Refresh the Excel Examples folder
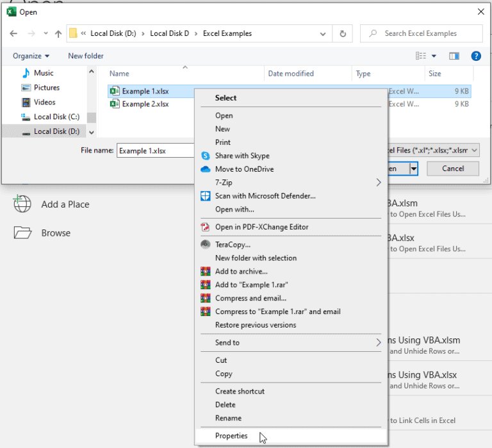Screen dimensions: 492x448 click(343, 33)
